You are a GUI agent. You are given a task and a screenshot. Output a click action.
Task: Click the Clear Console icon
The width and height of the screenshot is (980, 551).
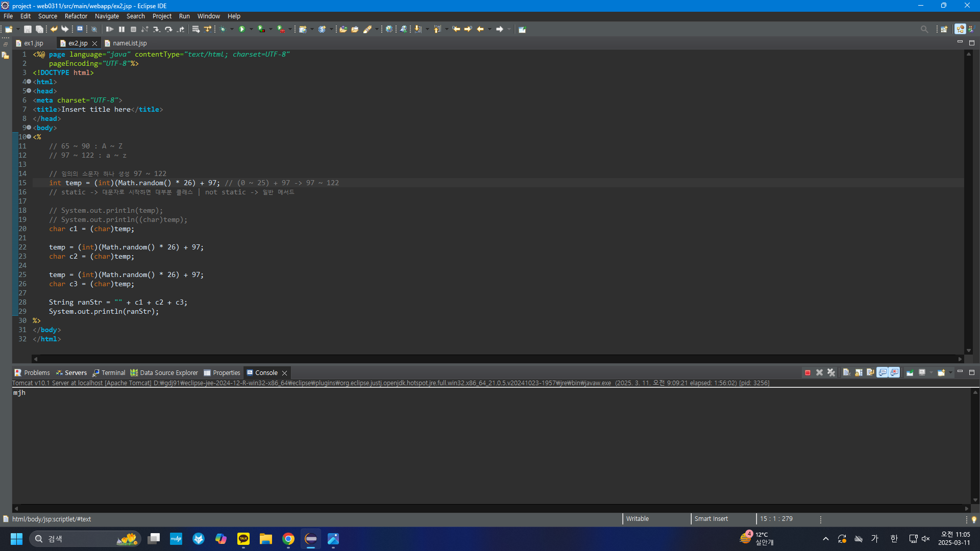[x=846, y=373]
